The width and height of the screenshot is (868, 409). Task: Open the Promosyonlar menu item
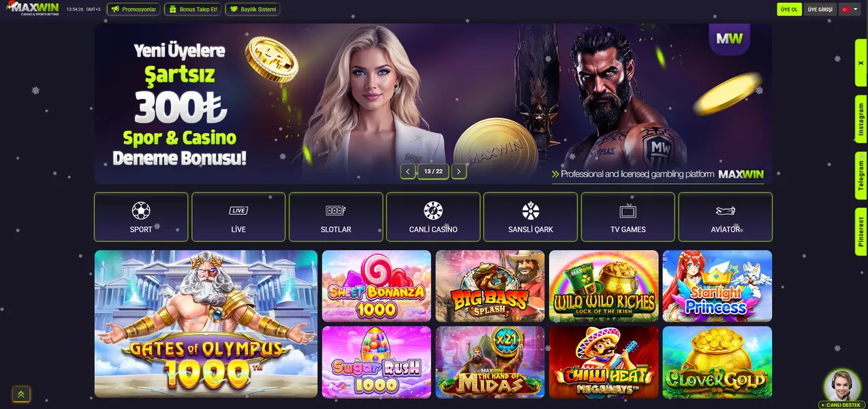pos(134,10)
